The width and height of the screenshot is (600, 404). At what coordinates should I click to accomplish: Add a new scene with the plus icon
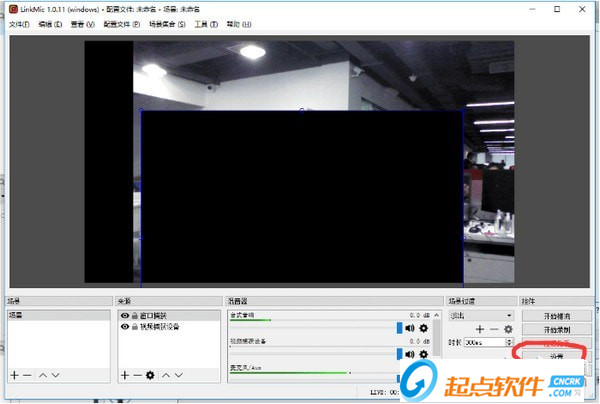pos(15,375)
